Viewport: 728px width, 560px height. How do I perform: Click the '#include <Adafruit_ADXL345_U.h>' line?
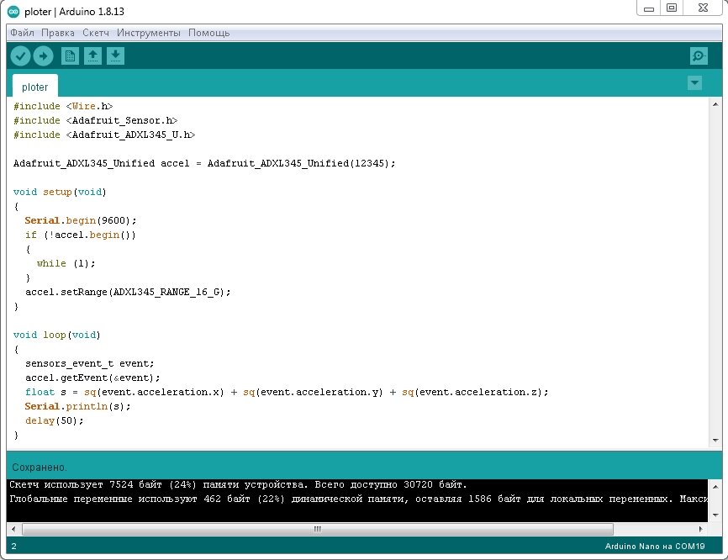point(104,135)
